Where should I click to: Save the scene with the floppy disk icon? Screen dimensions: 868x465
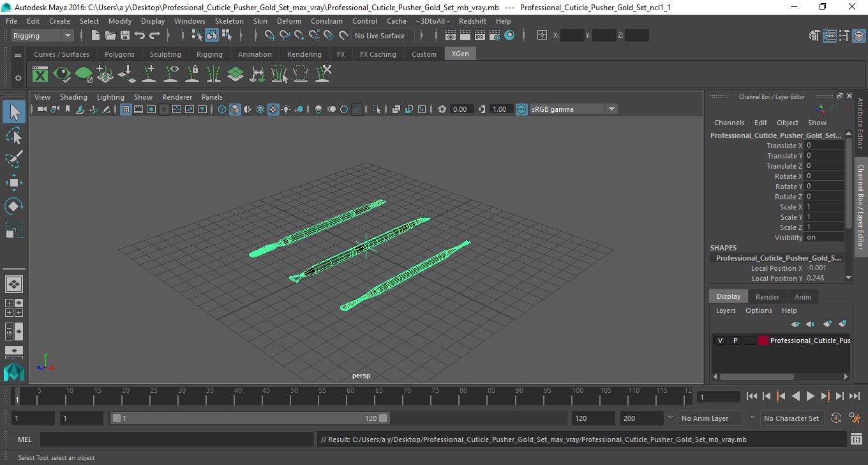125,36
